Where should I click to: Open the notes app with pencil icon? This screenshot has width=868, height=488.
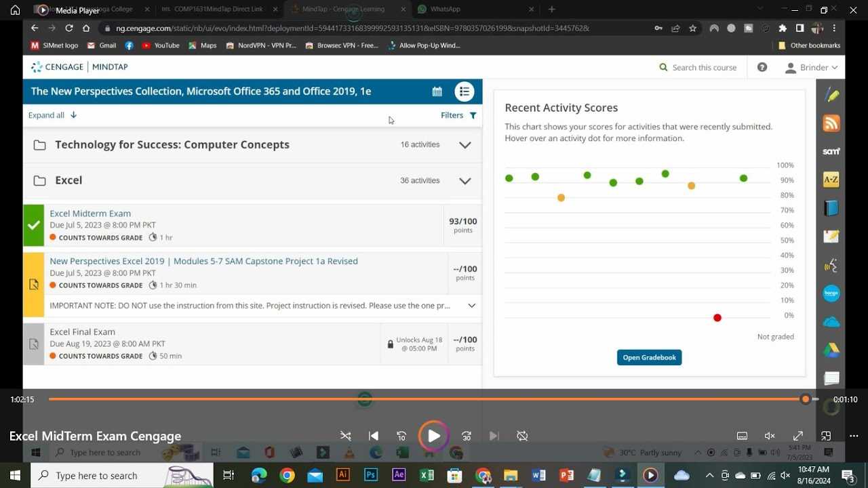pyautogui.click(x=831, y=237)
